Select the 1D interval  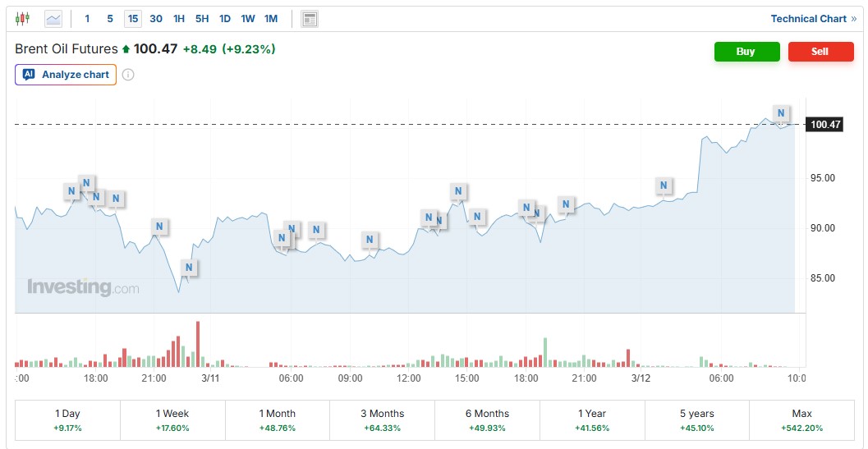(x=225, y=18)
